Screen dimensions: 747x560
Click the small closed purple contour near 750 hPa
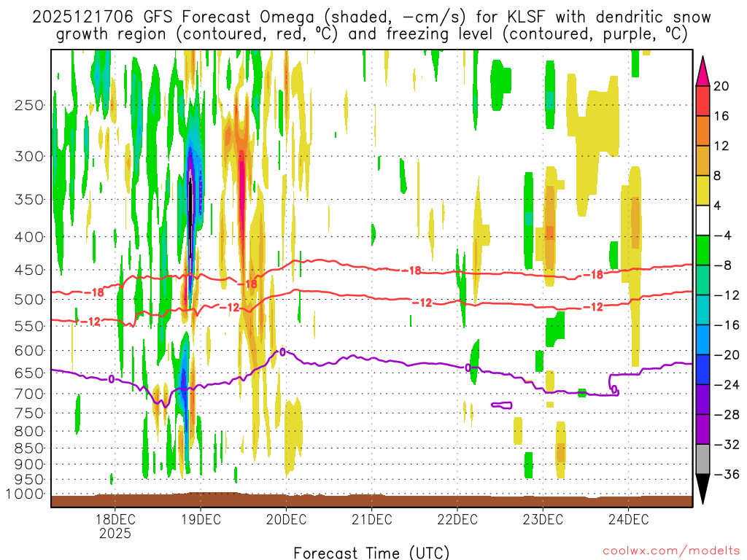coord(502,405)
